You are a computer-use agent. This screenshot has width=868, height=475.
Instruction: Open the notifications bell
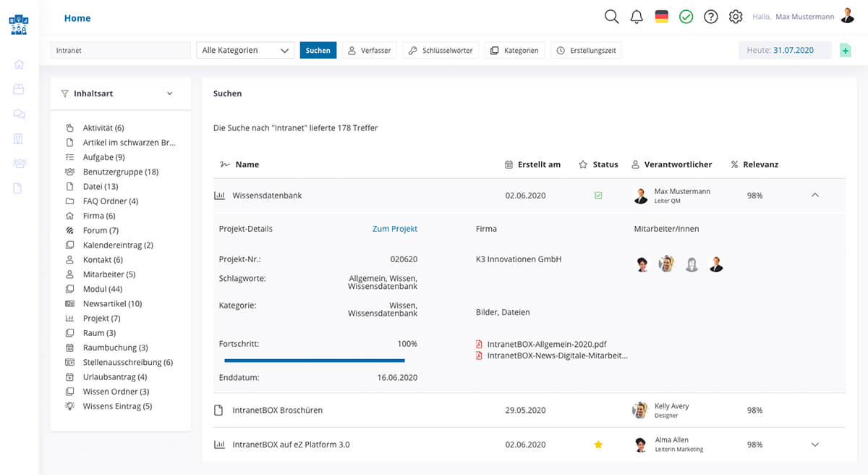(x=637, y=17)
